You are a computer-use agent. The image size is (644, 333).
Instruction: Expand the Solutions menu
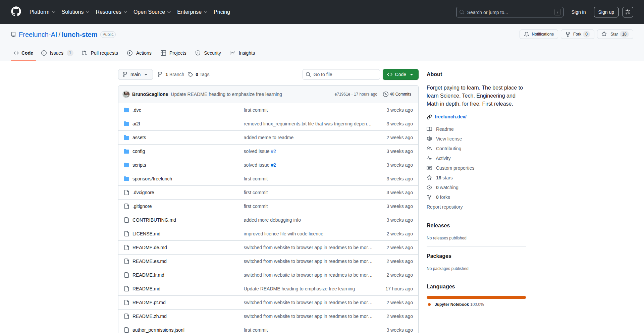coord(75,12)
